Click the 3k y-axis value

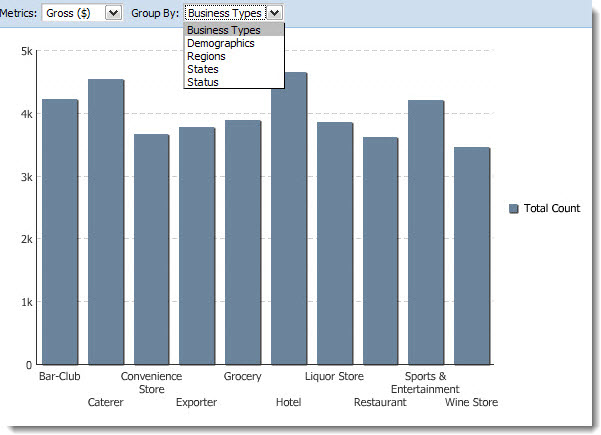click(27, 177)
